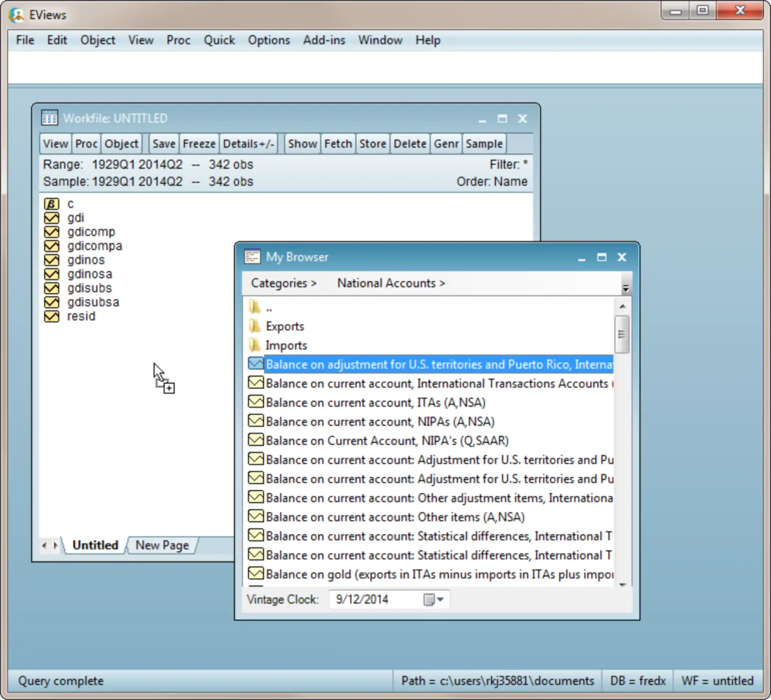Open the Vintage Clock calendar dropdown
Viewport: 771px width, 700px height.
pos(434,600)
